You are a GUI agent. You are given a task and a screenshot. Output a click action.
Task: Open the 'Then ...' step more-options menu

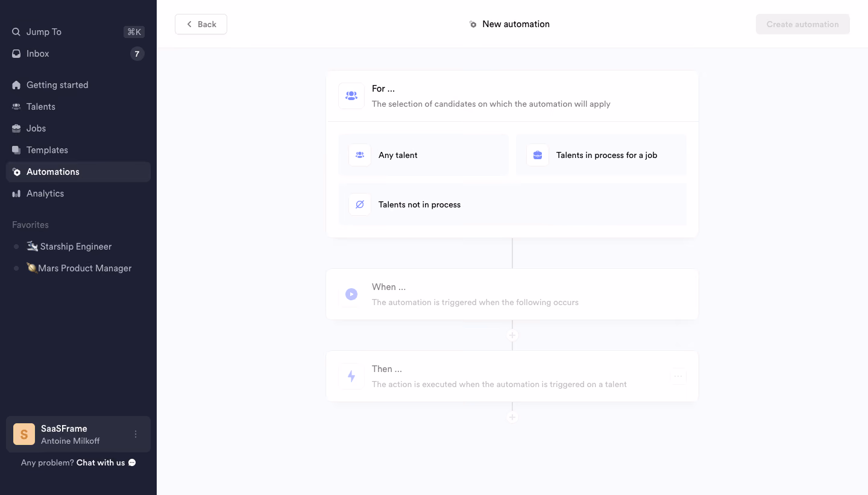pos(678,376)
